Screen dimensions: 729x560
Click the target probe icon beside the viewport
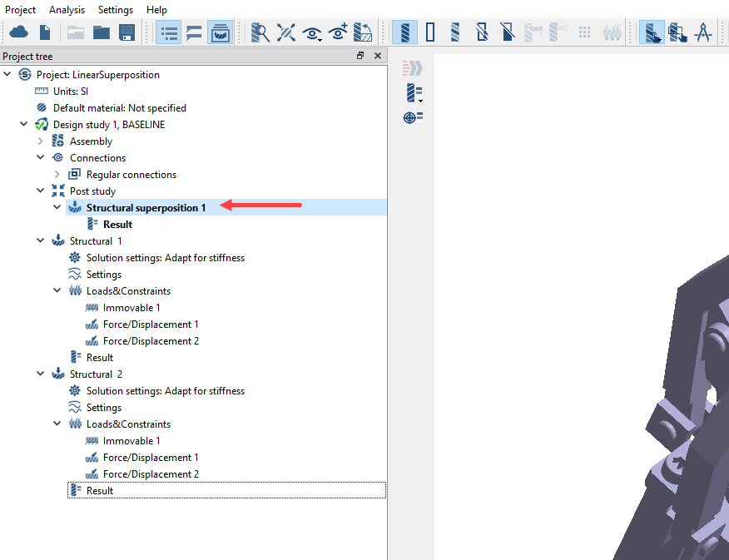click(413, 117)
